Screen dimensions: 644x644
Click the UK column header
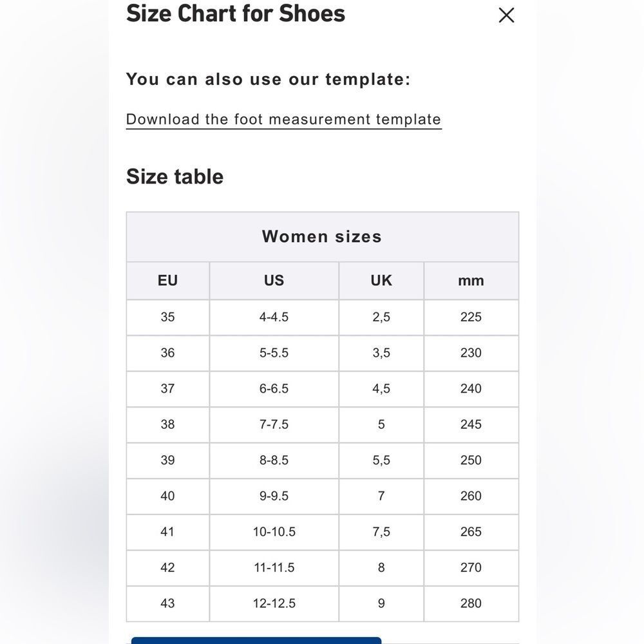(x=381, y=281)
